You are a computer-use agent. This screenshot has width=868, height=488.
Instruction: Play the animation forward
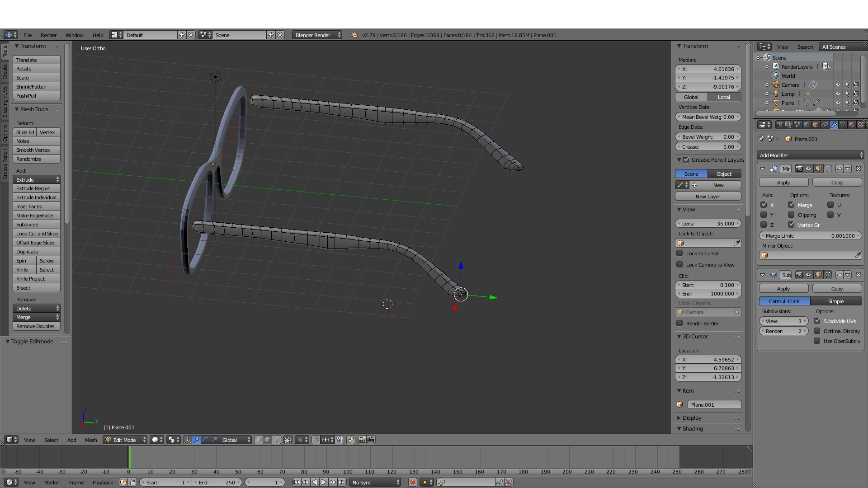click(x=324, y=482)
